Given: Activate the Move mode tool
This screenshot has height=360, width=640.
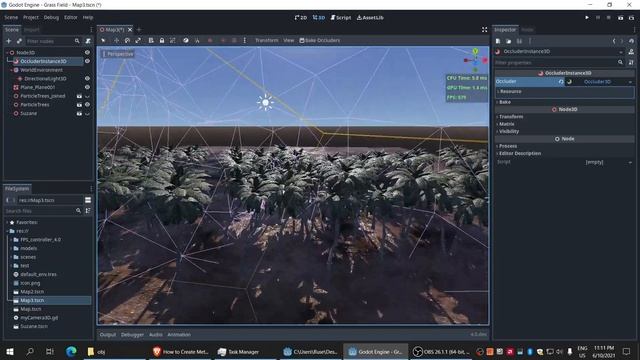Looking at the screenshot, I should tap(116, 40).
